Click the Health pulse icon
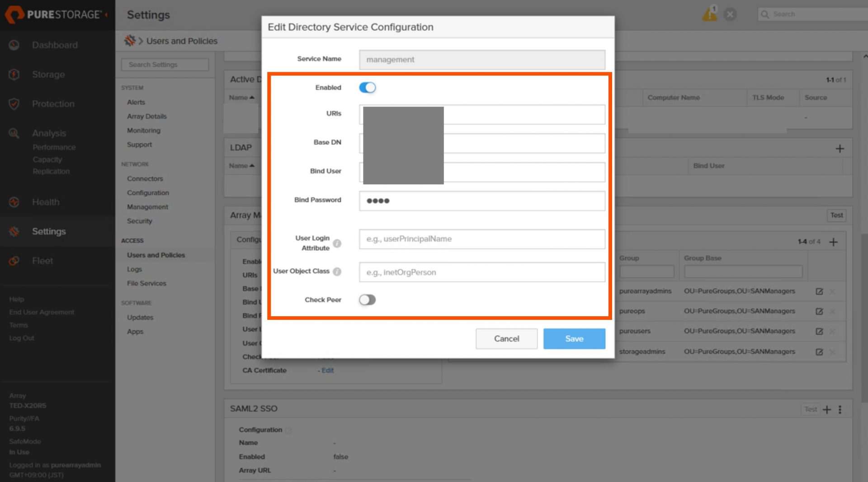This screenshot has height=482, width=868. [x=14, y=202]
